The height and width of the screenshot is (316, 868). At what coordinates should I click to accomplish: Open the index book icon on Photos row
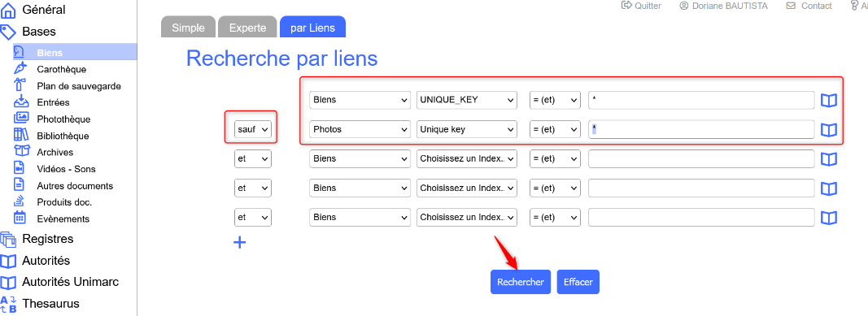tap(828, 129)
